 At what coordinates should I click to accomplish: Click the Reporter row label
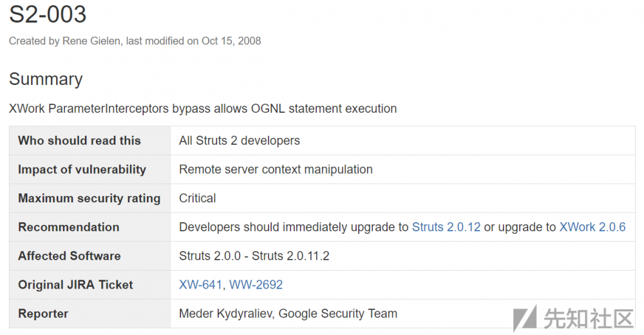pos(43,314)
